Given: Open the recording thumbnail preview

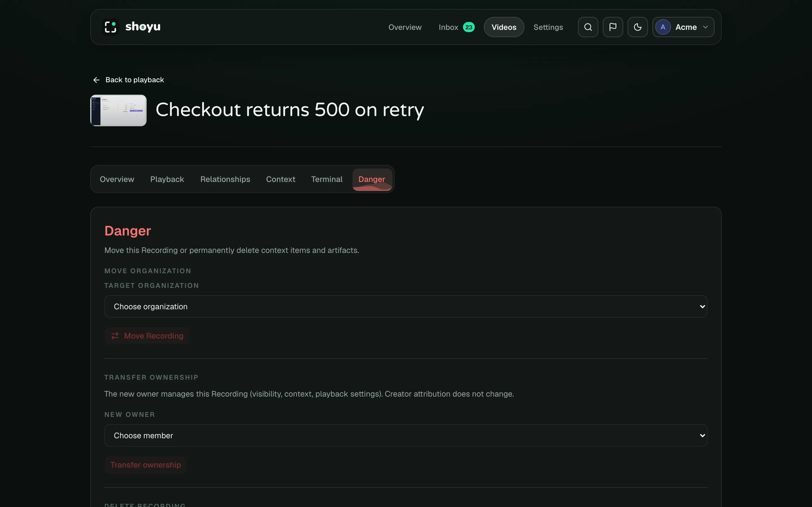Looking at the screenshot, I should pyautogui.click(x=118, y=110).
